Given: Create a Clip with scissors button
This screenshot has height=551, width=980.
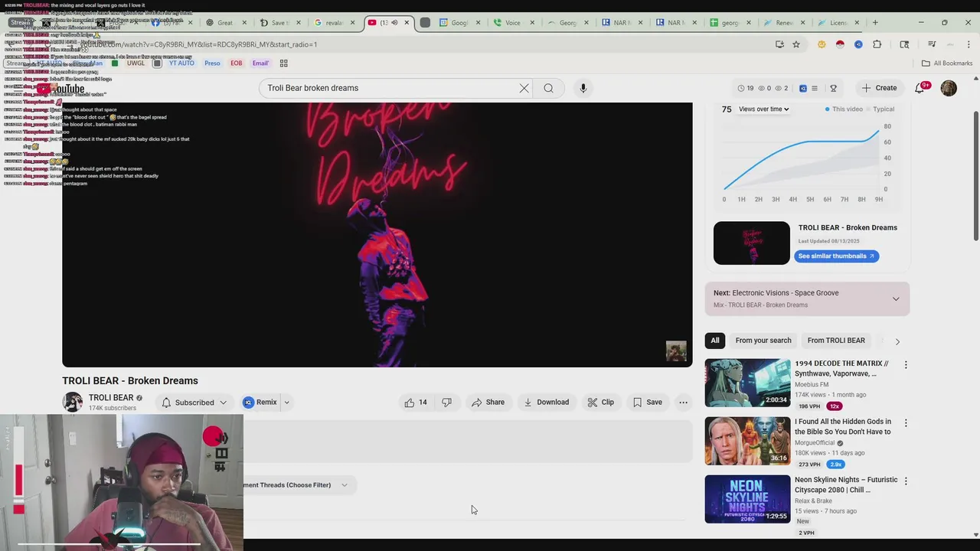Looking at the screenshot, I should 600,403.
